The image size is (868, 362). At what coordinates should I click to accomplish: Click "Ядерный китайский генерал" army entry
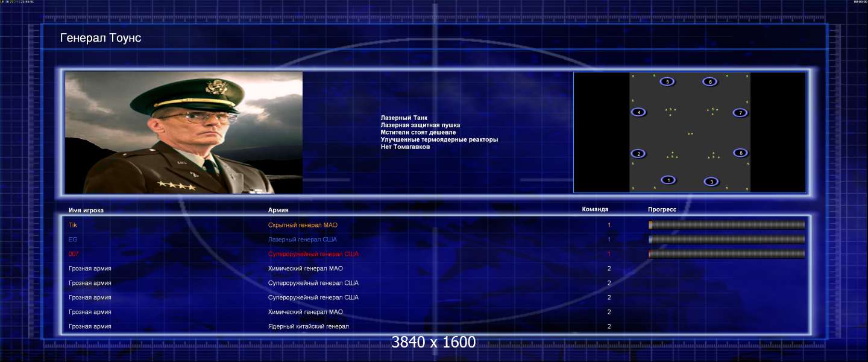[x=309, y=326]
